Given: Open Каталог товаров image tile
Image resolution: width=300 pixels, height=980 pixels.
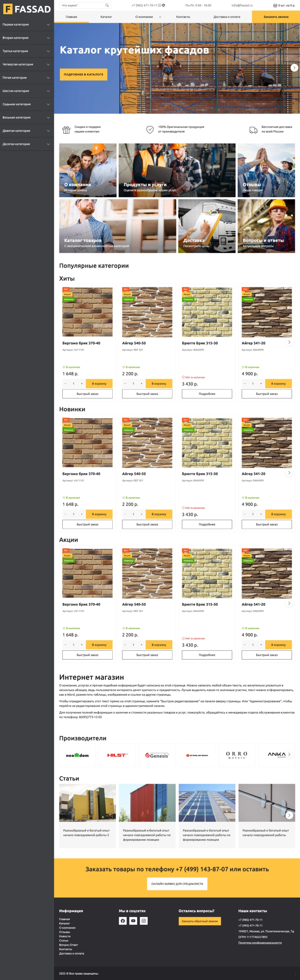Looking at the screenshot, I should click(118, 226).
